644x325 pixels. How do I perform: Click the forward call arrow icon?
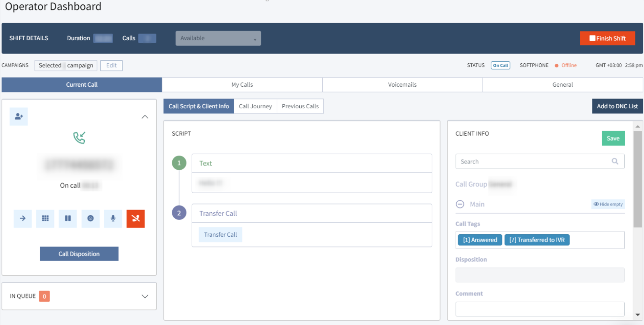tap(22, 218)
